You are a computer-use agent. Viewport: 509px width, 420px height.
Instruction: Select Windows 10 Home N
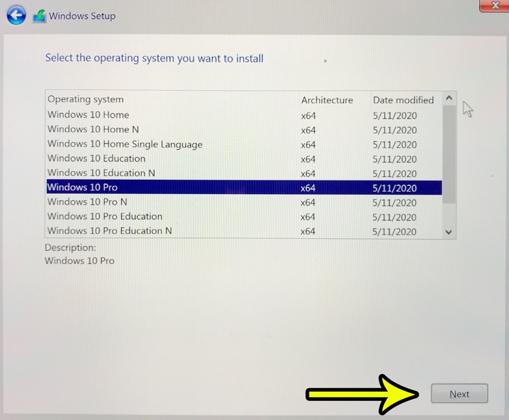[244, 130]
